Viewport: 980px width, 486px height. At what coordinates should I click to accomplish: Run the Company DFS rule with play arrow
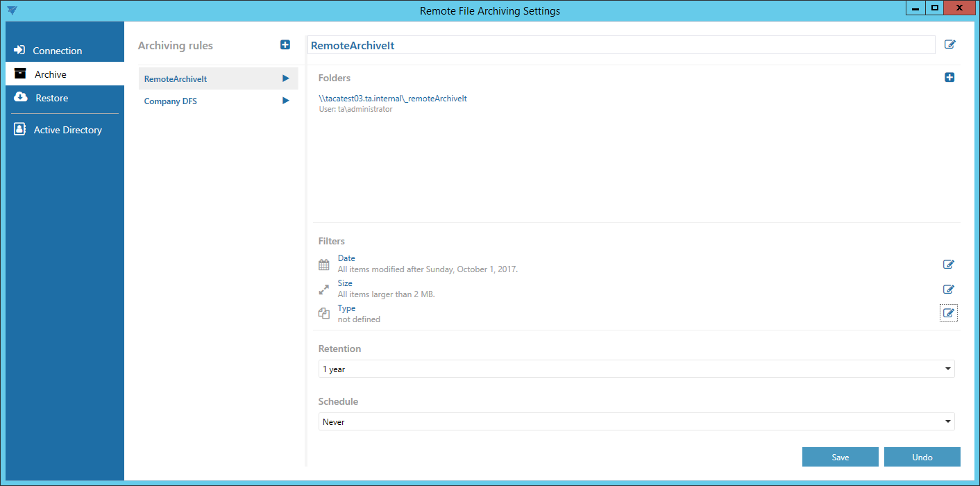point(285,101)
